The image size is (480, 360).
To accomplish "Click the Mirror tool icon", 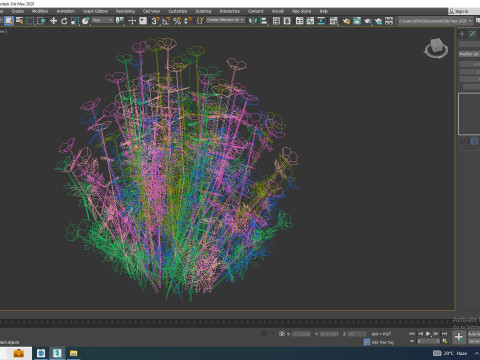I will (253, 21).
